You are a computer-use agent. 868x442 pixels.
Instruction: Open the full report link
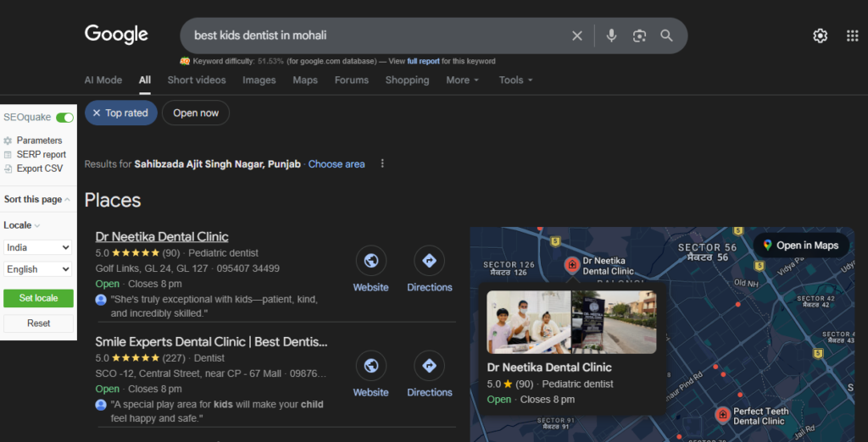click(424, 62)
